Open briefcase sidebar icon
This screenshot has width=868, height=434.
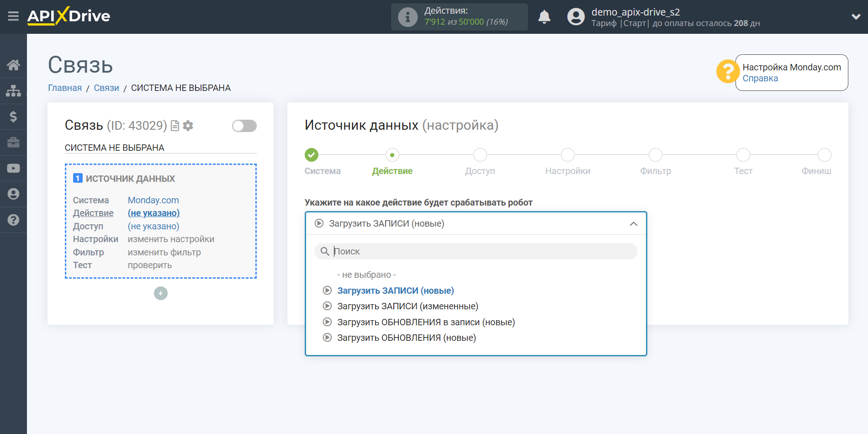click(13, 143)
